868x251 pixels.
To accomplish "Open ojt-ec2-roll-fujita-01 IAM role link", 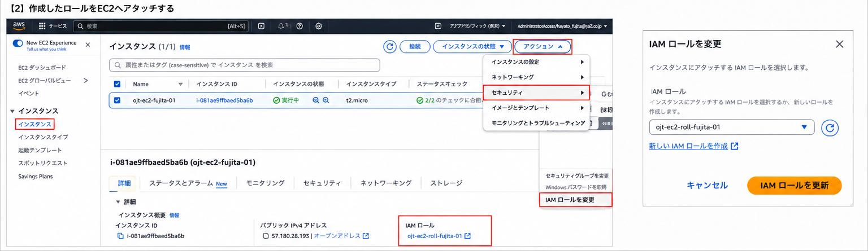I will (x=435, y=236).
